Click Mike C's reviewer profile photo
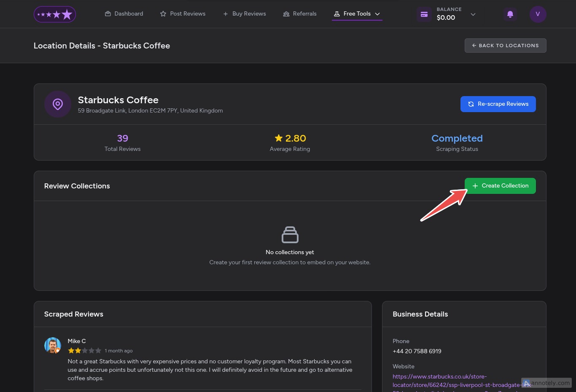Screen dimensions: 576x392 (53, 345)
